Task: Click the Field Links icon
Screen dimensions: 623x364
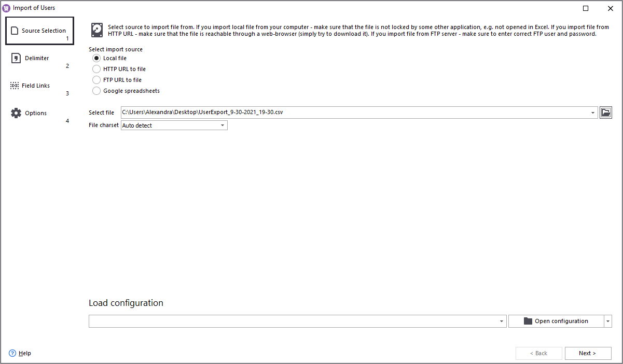Action: point(15,86)
